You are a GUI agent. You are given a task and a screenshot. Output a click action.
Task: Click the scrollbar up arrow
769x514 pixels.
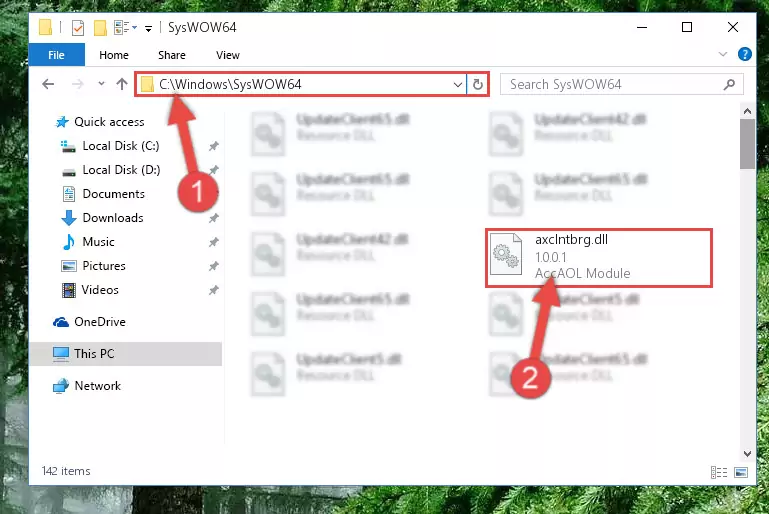pyautogui.click(x=747, y=111)
